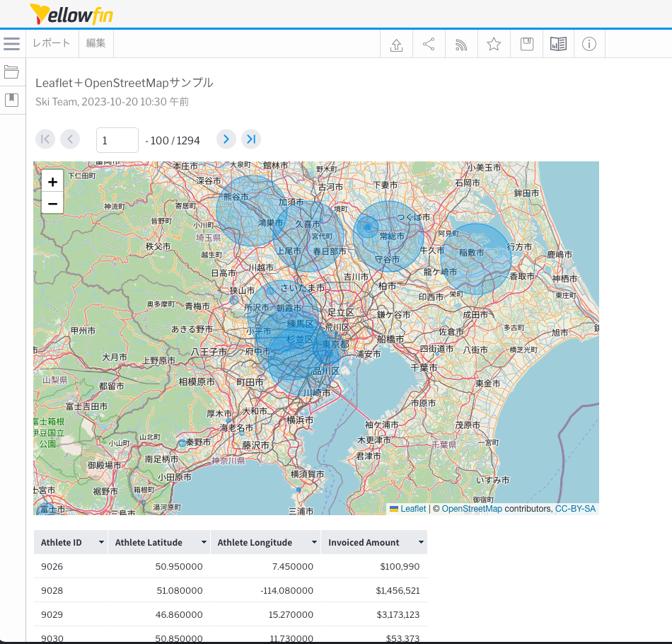Select Athlete ID cell 9026
Screen dimensions: 672x644
52,566
